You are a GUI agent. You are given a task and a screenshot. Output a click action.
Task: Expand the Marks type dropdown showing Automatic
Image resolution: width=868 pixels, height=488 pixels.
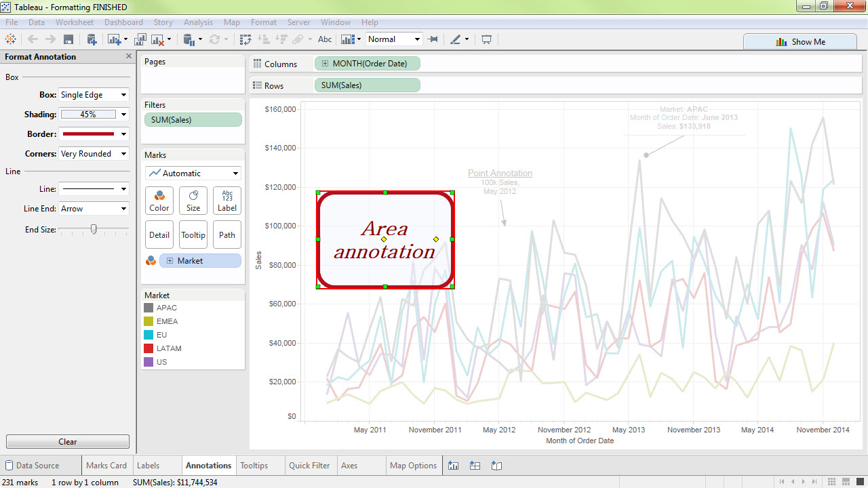(x=193, y=173)
